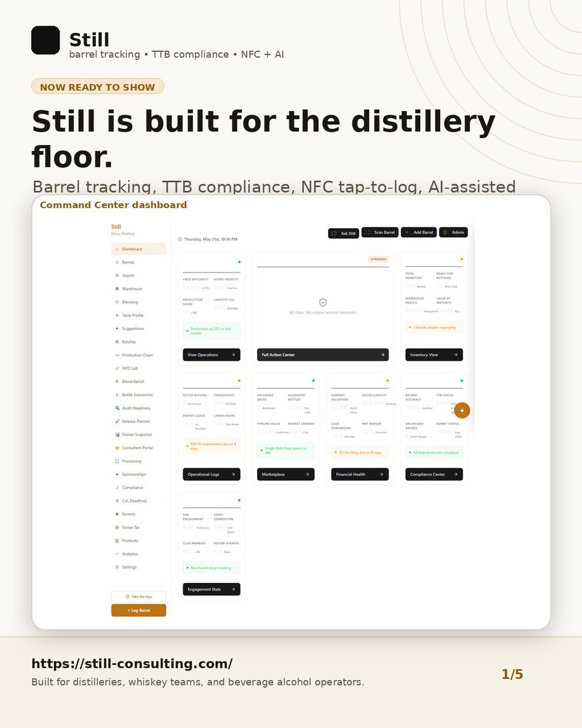Open the Admin button

(453, 232)
